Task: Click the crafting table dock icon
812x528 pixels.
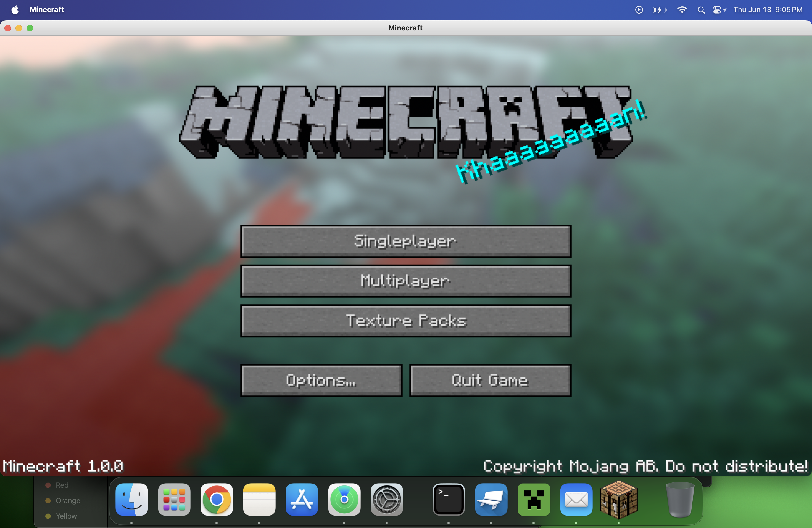Action: [619, 499]
